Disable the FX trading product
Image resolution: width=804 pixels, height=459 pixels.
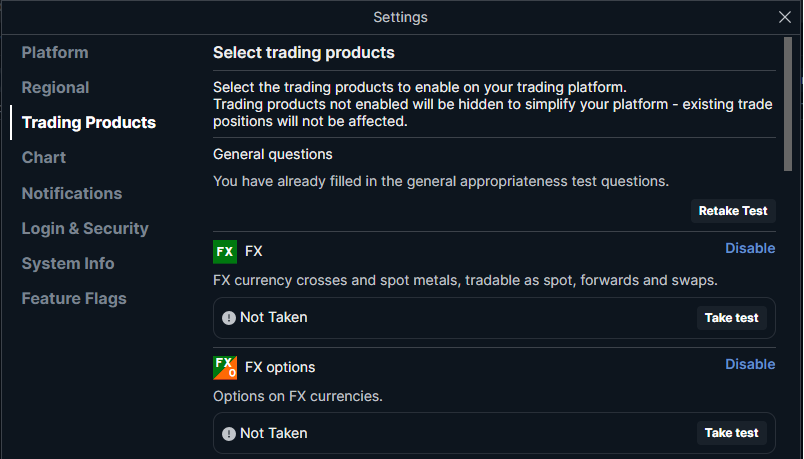pos(750,248)
